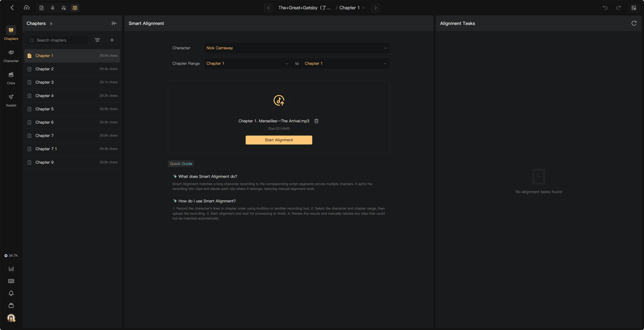Add a new chapter with plus button
This screenshot has width=644, height=330.
tap(112, 40)
